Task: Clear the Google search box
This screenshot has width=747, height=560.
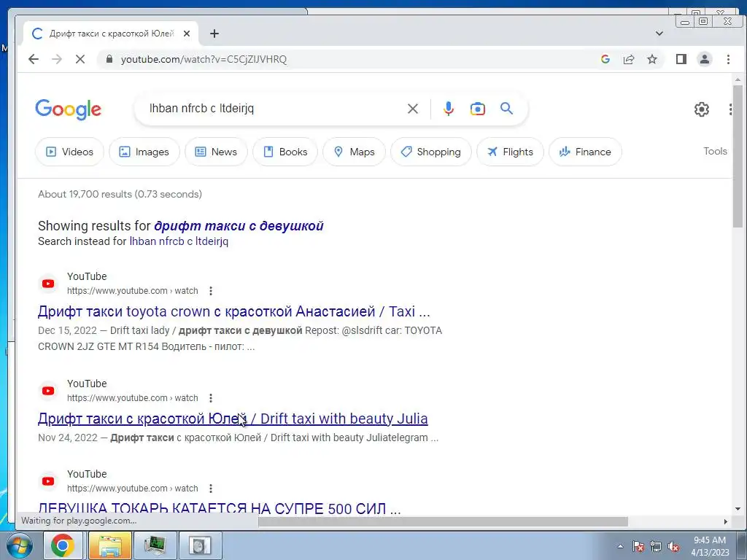Action: point(413,109)
